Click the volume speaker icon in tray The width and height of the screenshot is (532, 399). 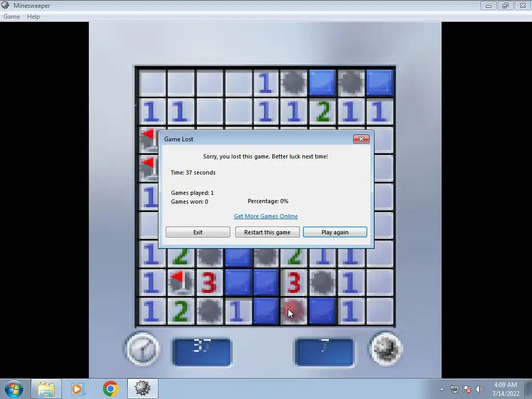[480, 390]
